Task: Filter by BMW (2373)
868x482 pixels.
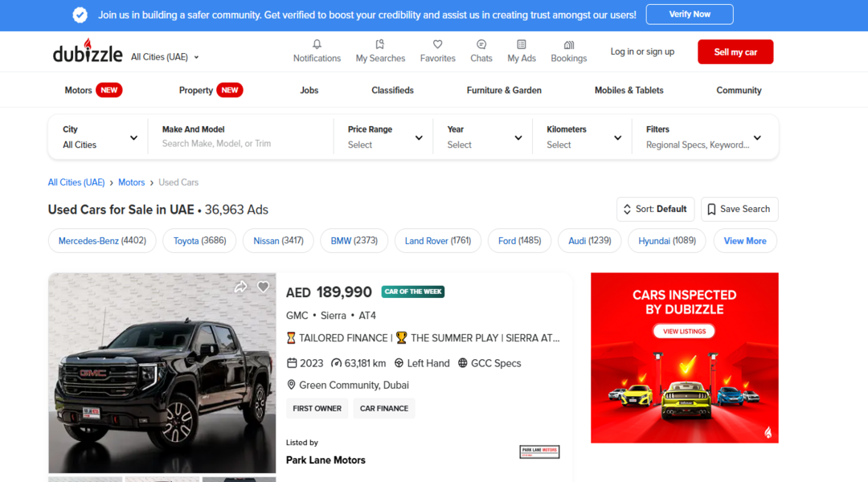Action: pyautogui.click(x=354, y=241)
